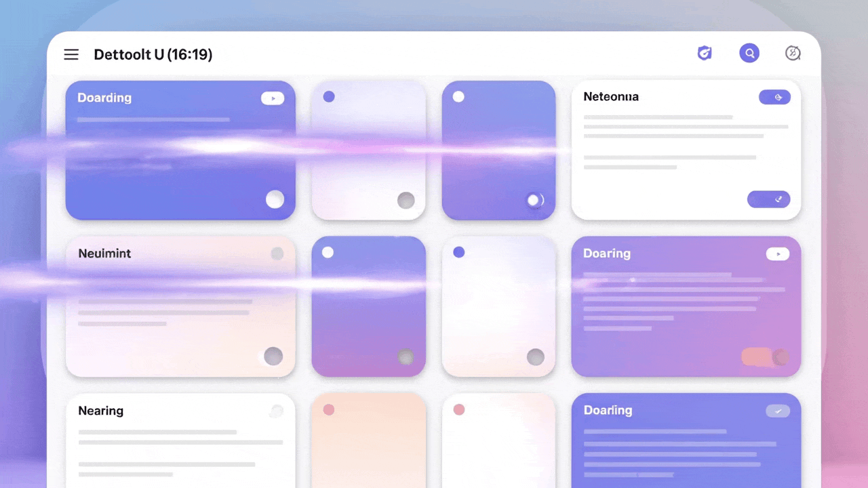Open the hamburger menu in the header
868x488 pixels.
pos(71,54)
